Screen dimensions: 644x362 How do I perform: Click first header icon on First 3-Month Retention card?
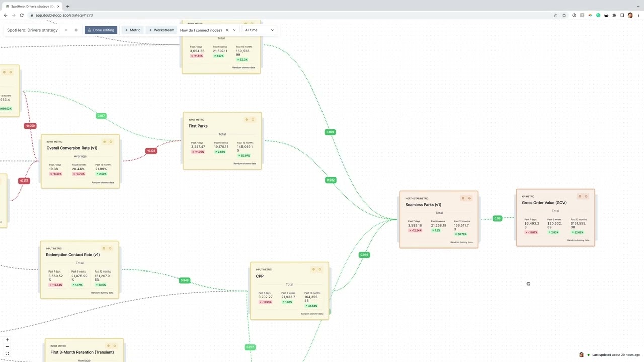(x=108, y=346)
